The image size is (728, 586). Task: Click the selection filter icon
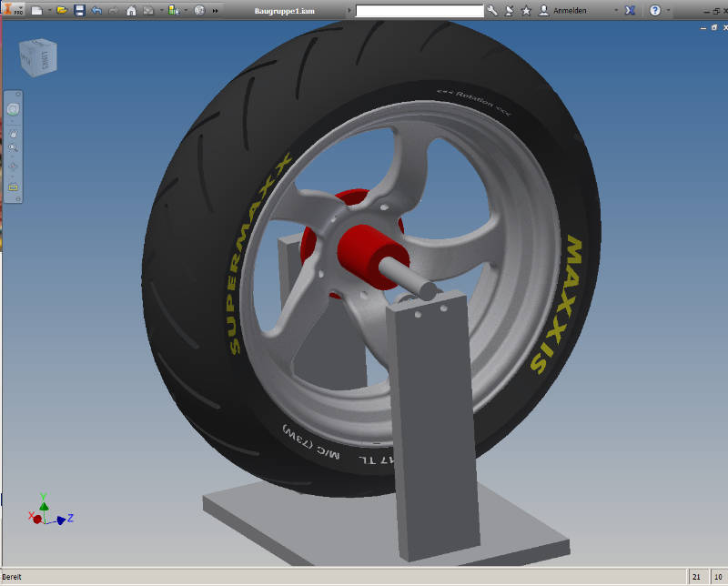coord(174,10)
